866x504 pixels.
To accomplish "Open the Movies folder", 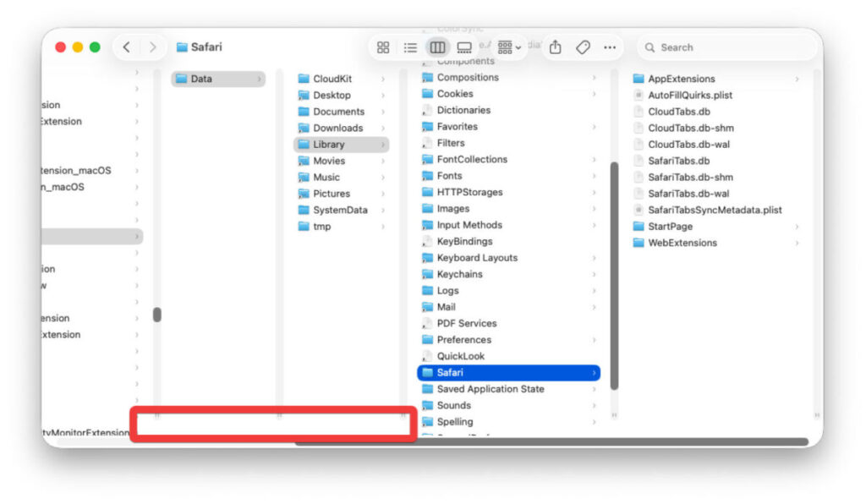I will pyautogui.click(x=342, y=162).
